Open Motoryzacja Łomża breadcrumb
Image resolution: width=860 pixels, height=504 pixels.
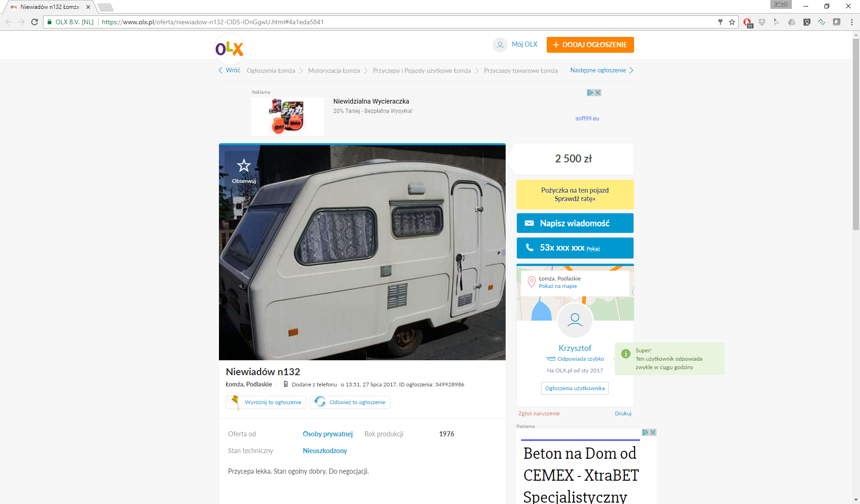(334, 71)
